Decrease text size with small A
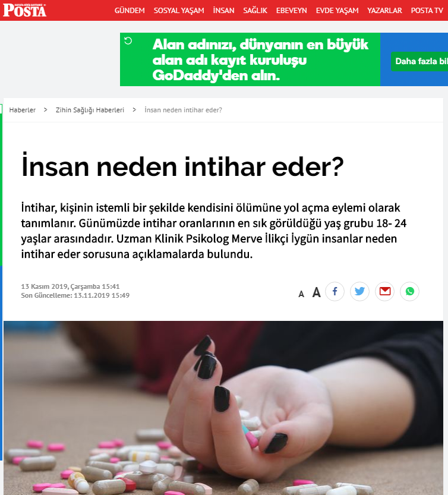448x495 pixels. click(x=301, y=294)
